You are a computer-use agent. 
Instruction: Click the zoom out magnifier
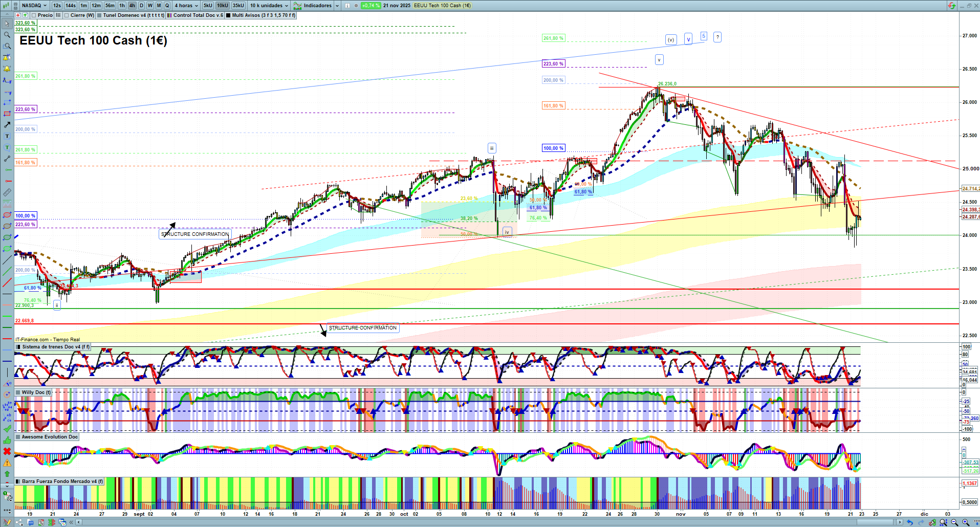coord(954,522)
